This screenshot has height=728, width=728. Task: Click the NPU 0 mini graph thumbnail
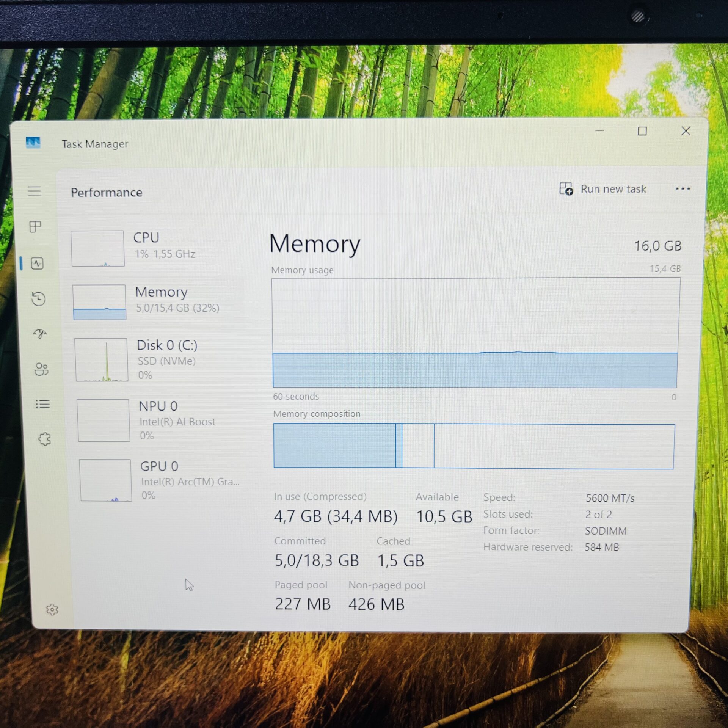click(104, 420)
